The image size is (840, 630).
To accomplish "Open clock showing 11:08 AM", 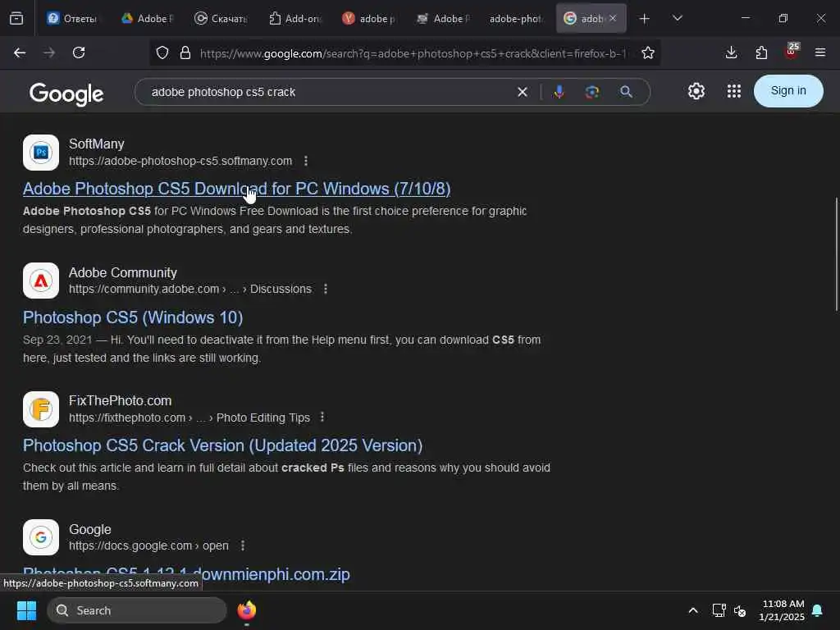I will coord(782,610).
